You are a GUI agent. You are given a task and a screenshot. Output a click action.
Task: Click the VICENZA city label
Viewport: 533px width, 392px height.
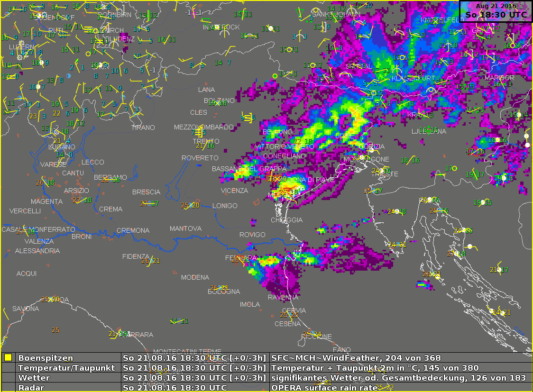(234, 191)
